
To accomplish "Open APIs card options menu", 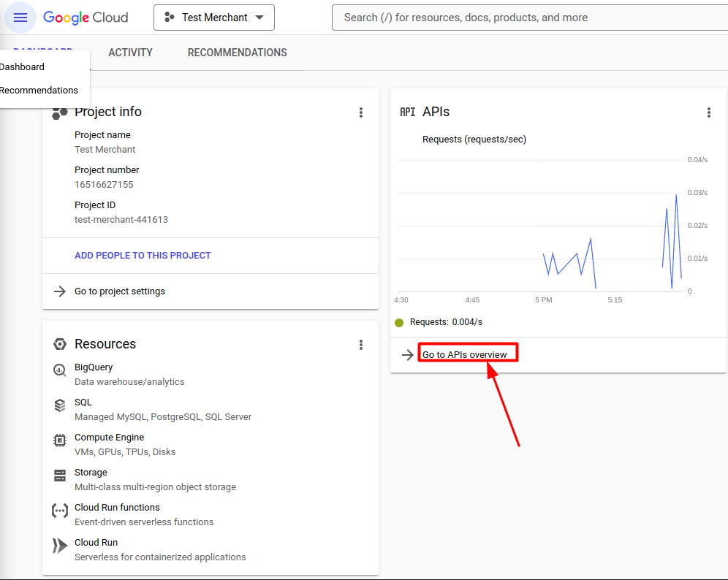I will pos(708,112).
